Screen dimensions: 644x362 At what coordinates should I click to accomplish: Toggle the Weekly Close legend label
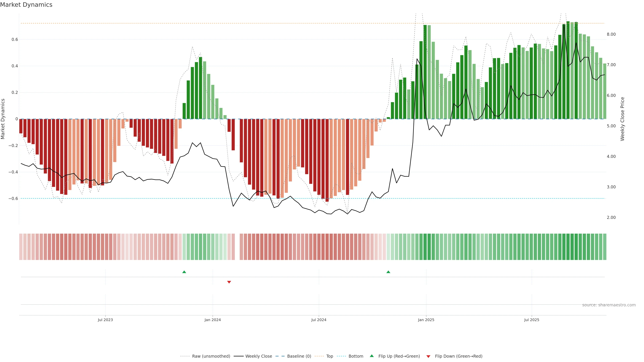[x=258, y=356]
